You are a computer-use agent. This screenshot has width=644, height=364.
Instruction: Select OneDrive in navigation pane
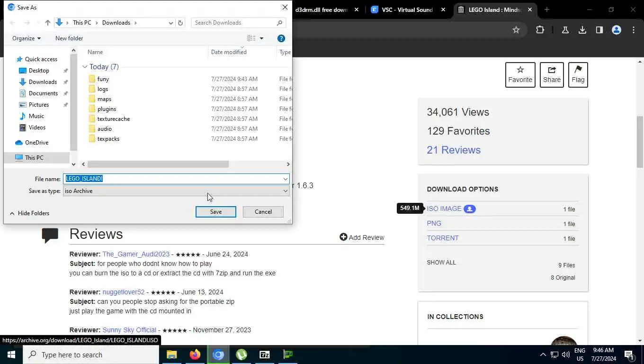tap(36, 143)
